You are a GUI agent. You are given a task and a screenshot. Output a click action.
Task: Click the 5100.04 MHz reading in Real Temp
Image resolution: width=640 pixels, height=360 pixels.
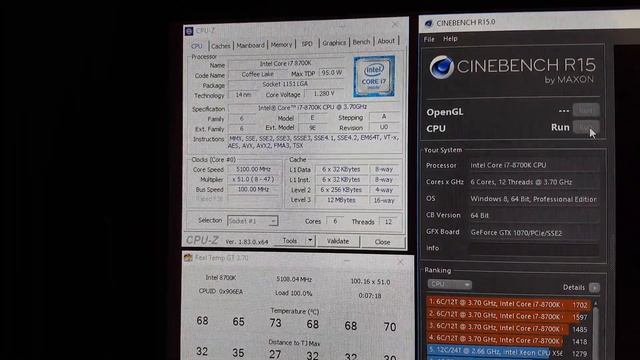tap(294, 279)
